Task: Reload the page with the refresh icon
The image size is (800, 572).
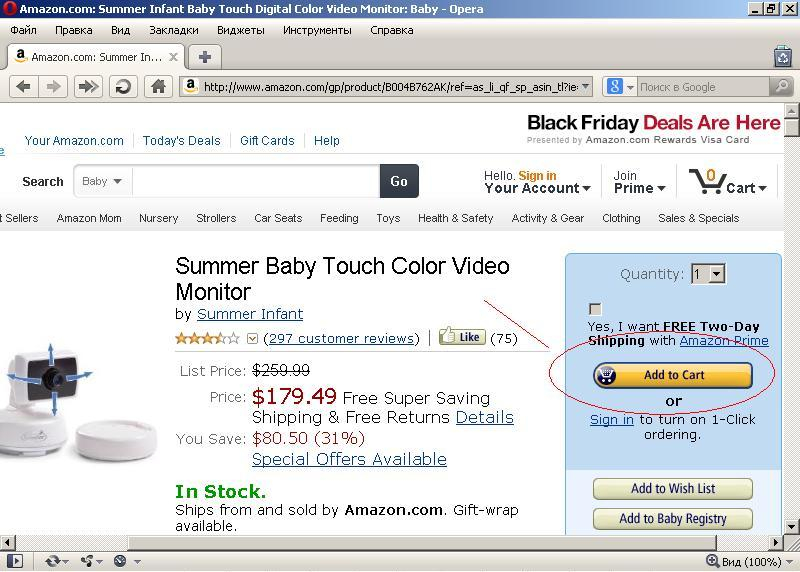Action: pyautogui.click(x=123, y=87)
